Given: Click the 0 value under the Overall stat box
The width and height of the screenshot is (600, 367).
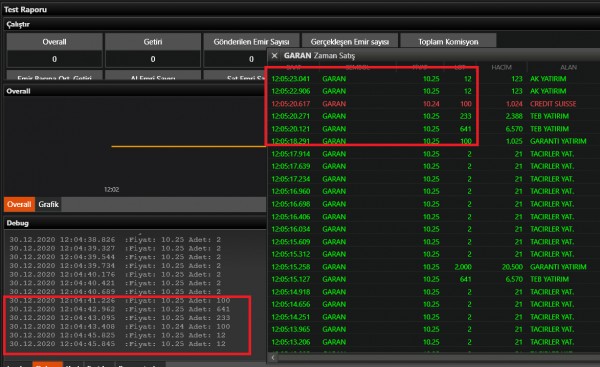Looking at the screenshot, I should [54, 59].
